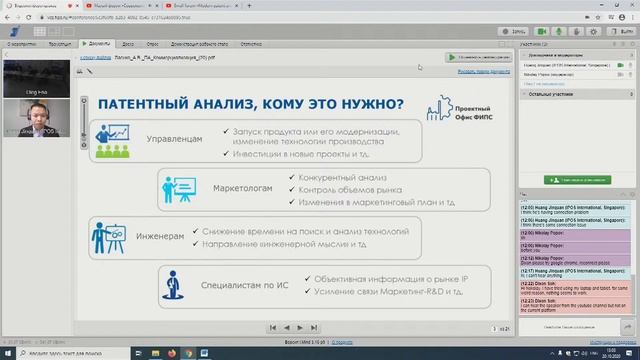
Task: Bookmark this page with star icon
Action: click(598, 18)
